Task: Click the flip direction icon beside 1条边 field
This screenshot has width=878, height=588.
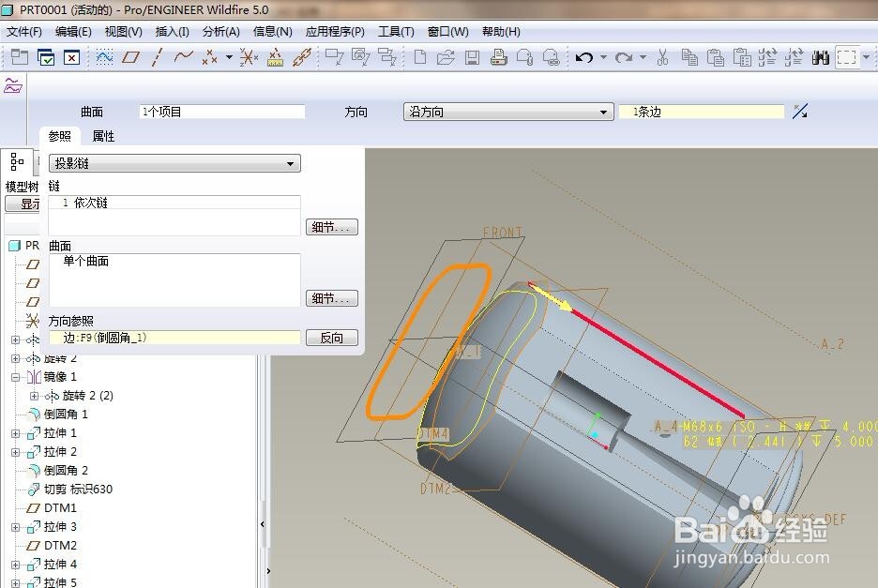Action: pos(800,112)
